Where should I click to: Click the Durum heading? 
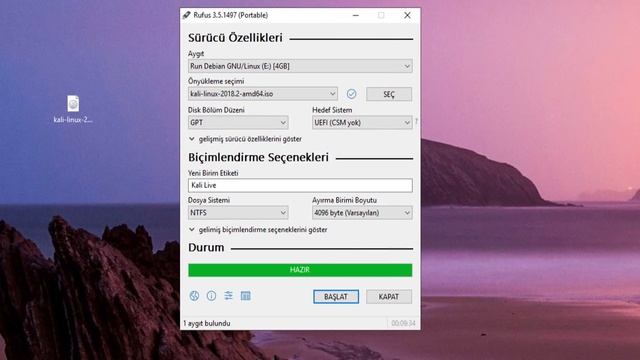[206, 248]
